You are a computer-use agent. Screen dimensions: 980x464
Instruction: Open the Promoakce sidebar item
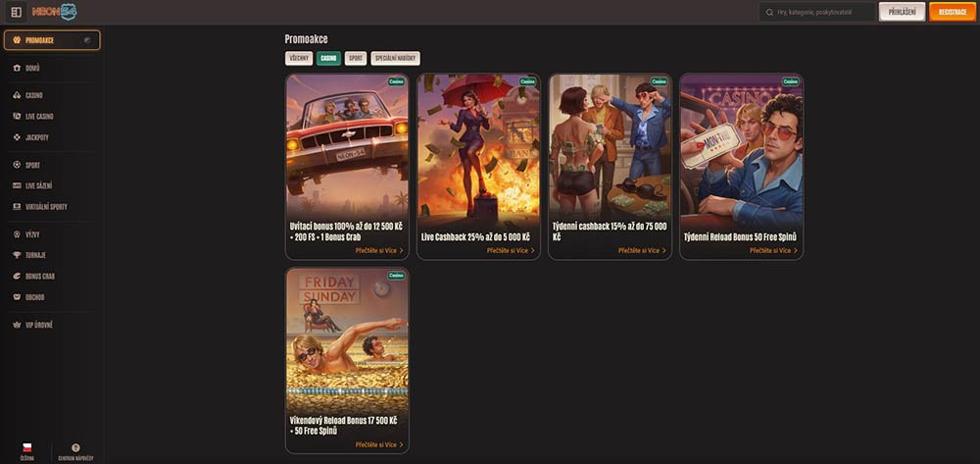click(x=52, y=40)
